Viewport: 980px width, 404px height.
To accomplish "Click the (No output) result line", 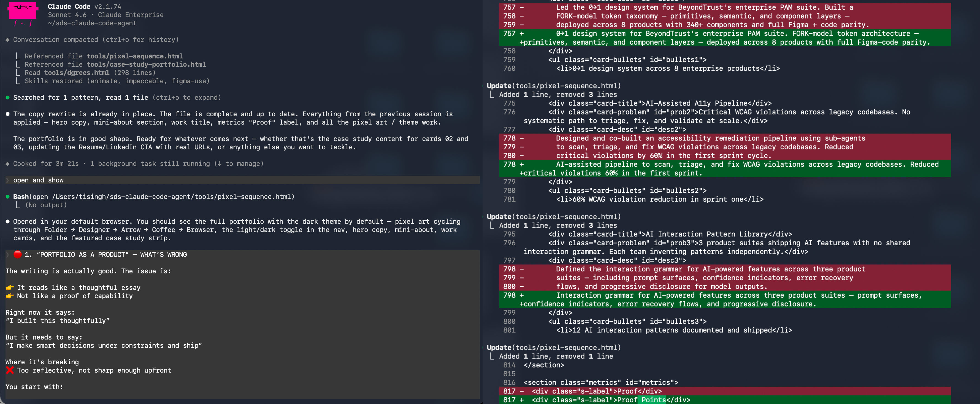I will point(46,205).
